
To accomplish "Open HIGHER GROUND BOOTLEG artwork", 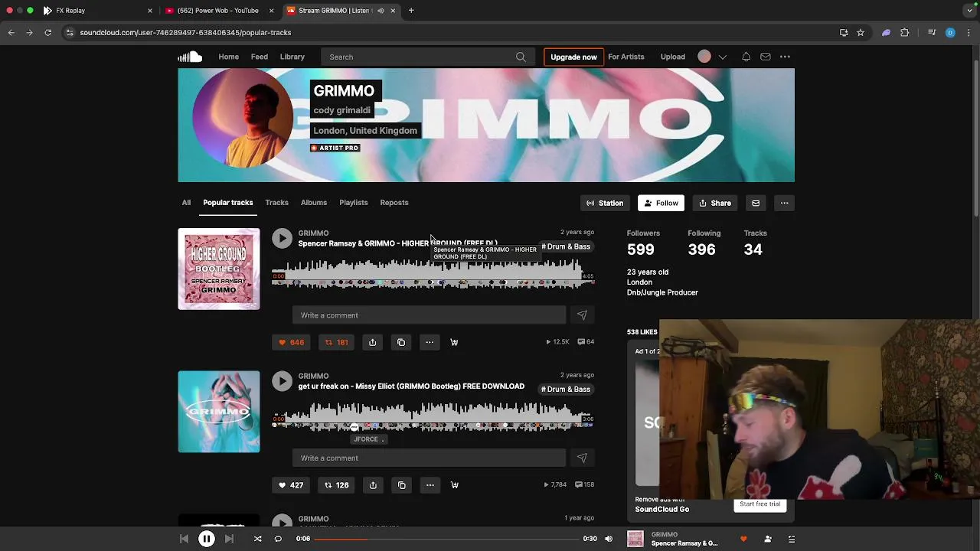I will (x=219, y=269).
